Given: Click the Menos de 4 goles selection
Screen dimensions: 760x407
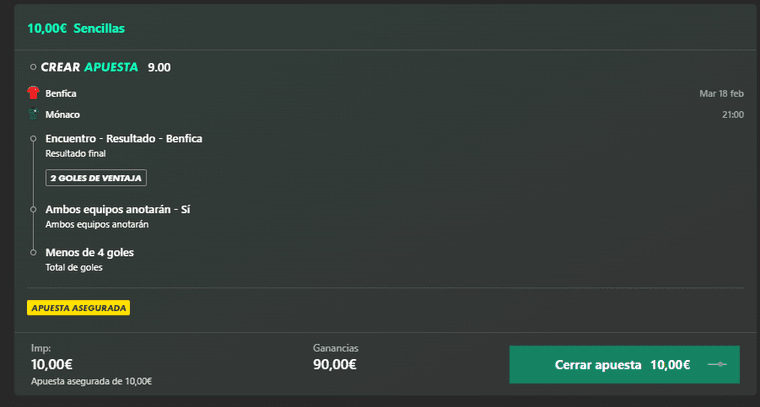Looking at the screenshot, I should (90, 252).
